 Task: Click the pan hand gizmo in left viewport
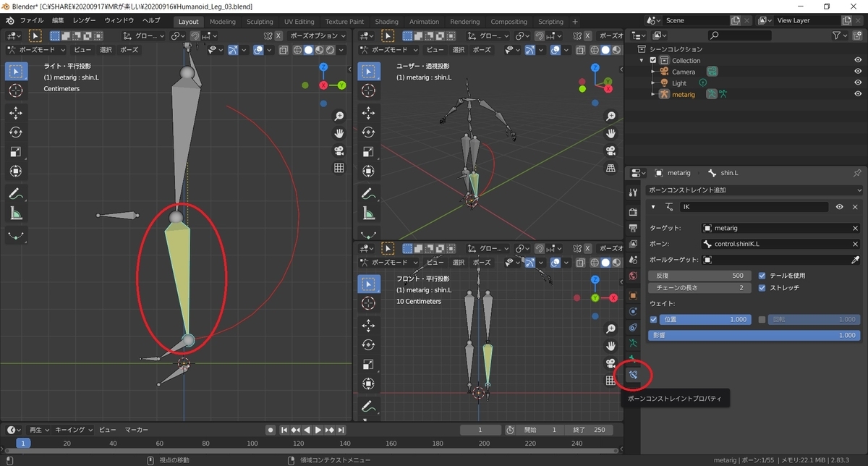(338, 133)
